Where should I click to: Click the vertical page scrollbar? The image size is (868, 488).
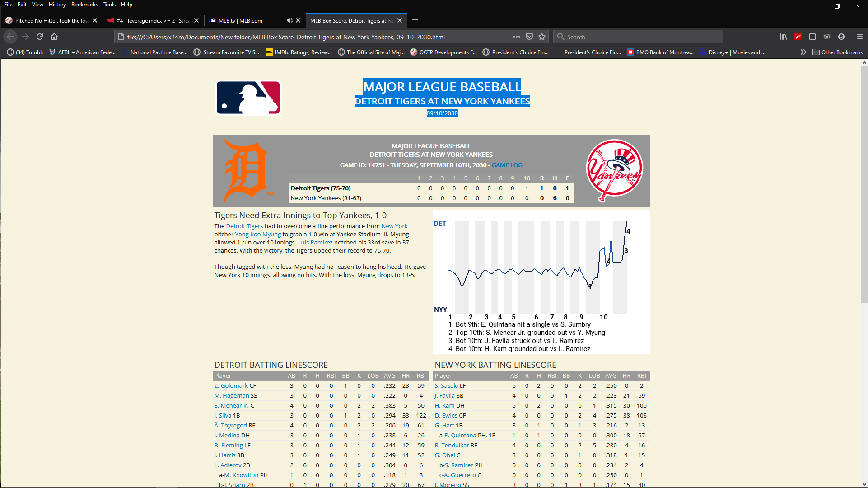864,181
